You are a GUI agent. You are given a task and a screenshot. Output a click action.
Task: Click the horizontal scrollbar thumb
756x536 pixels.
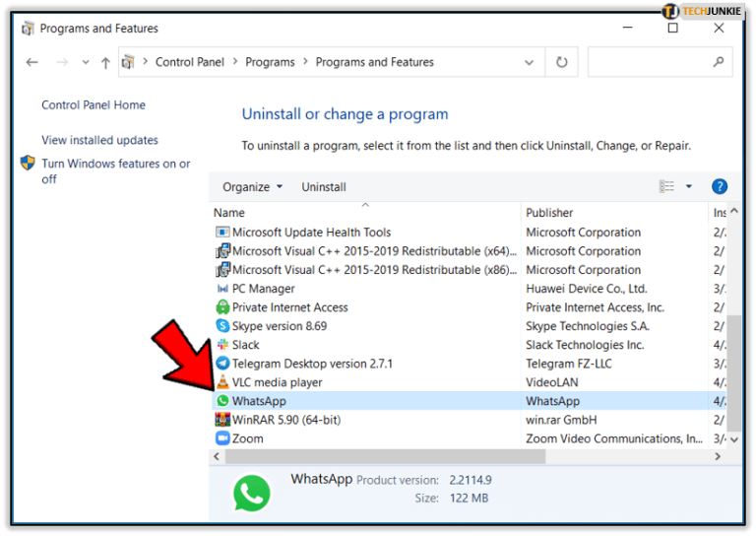pyautogui.click(x=385, y=456)
